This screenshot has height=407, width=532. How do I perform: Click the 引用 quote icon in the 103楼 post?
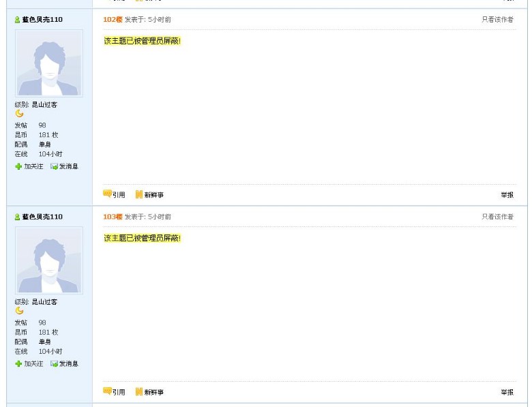[x=107, y=391]
